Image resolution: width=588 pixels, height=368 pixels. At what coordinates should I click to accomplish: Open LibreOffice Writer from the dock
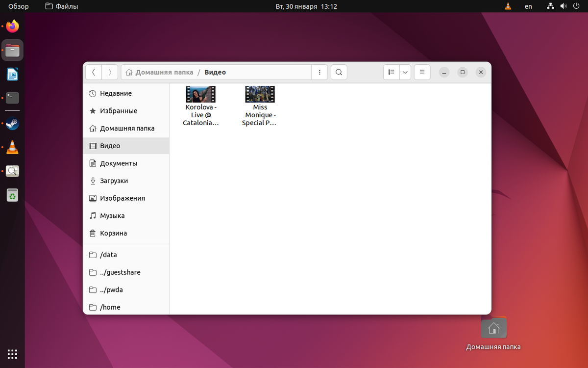coord(13,74)
